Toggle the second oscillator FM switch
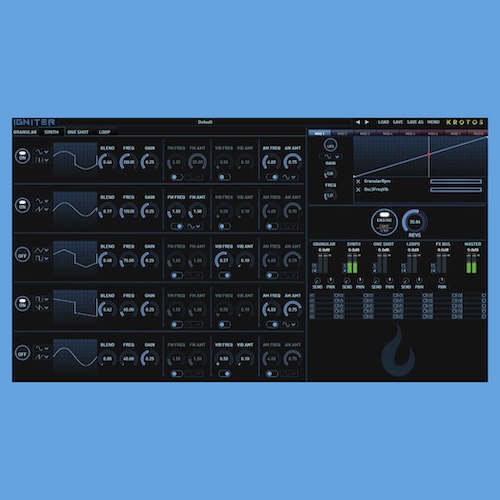500x500 pixels. [x=177, y=226]
